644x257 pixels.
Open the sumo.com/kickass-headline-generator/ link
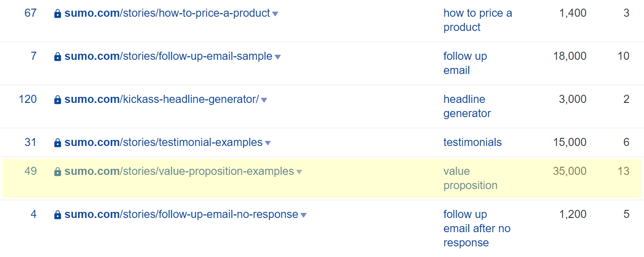pyautogui.click(x=162, y=99)
